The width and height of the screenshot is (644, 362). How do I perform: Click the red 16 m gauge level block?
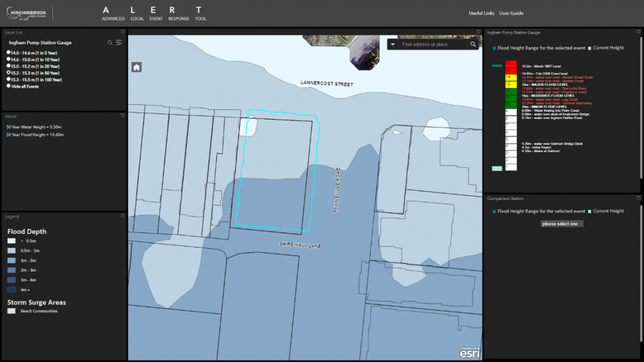[510, 64]
